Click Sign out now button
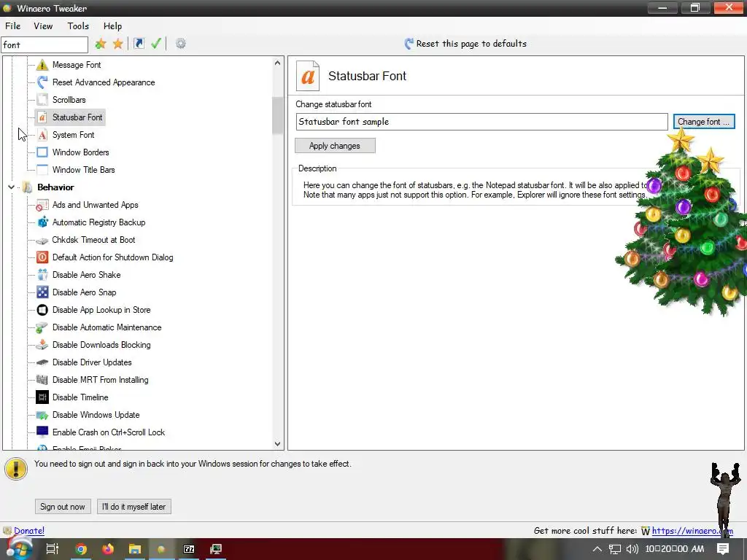 coord(63,507)
